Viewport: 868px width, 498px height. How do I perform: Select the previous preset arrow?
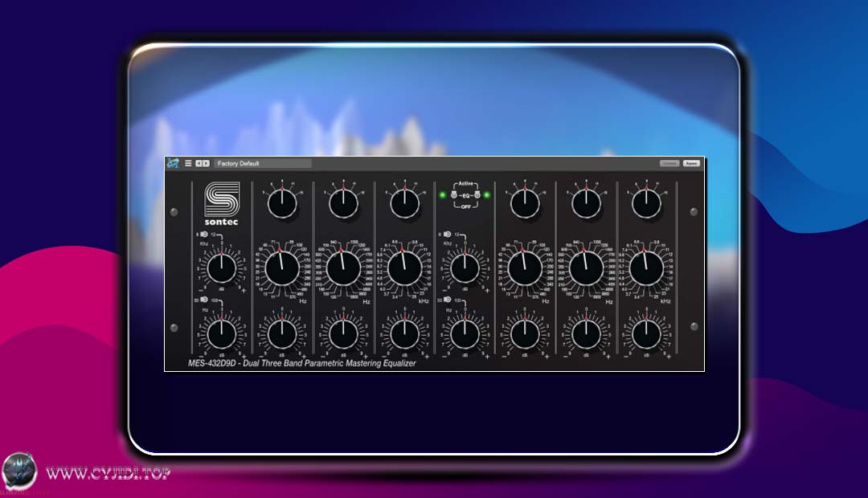[199, 162]
